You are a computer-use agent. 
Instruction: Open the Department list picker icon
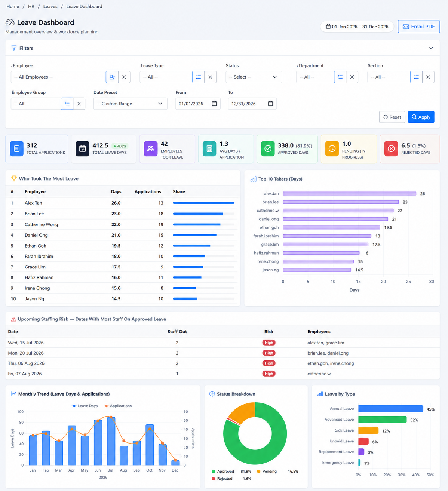point(340,77)
